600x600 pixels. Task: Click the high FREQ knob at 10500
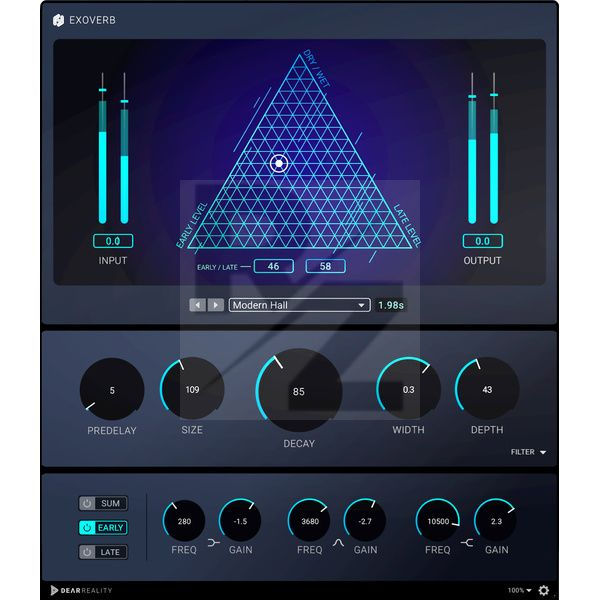(438, 520)
